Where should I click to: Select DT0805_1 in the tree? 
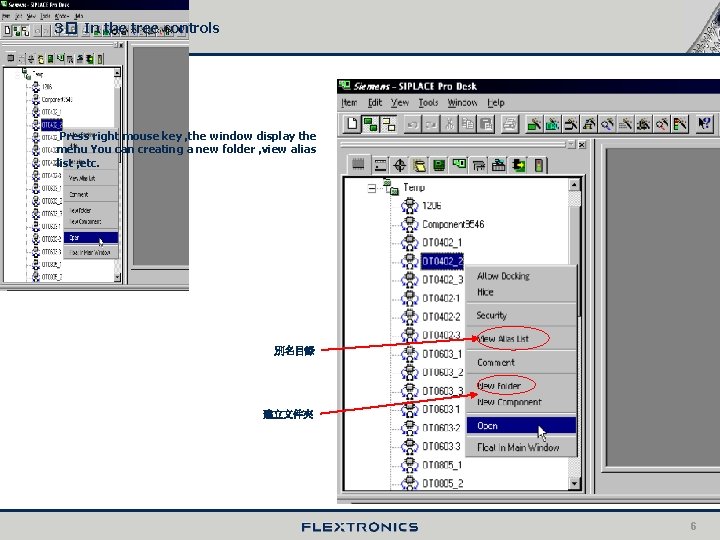(x=442, y=465)
